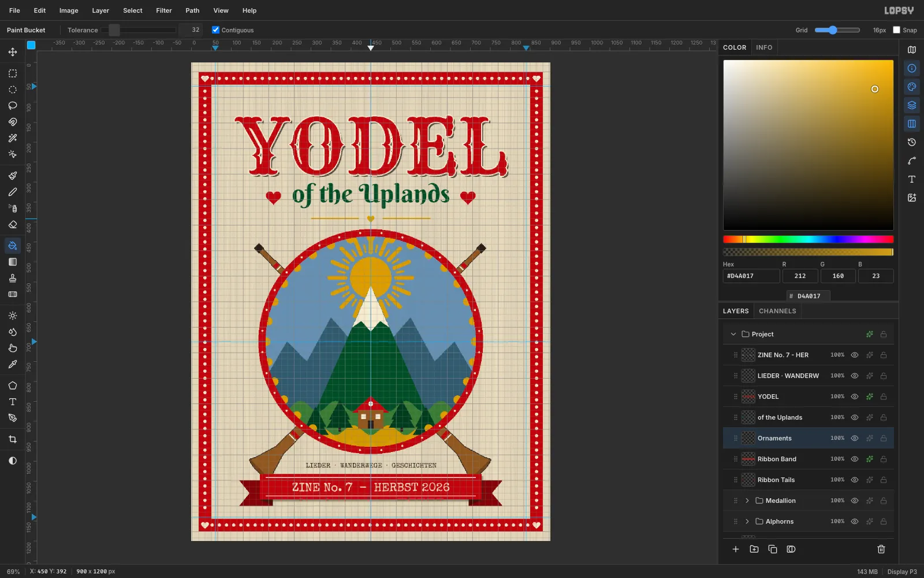Select the Eyedropper tool
The width and height of the screenshot is (924, 578).
coord(13,364)
